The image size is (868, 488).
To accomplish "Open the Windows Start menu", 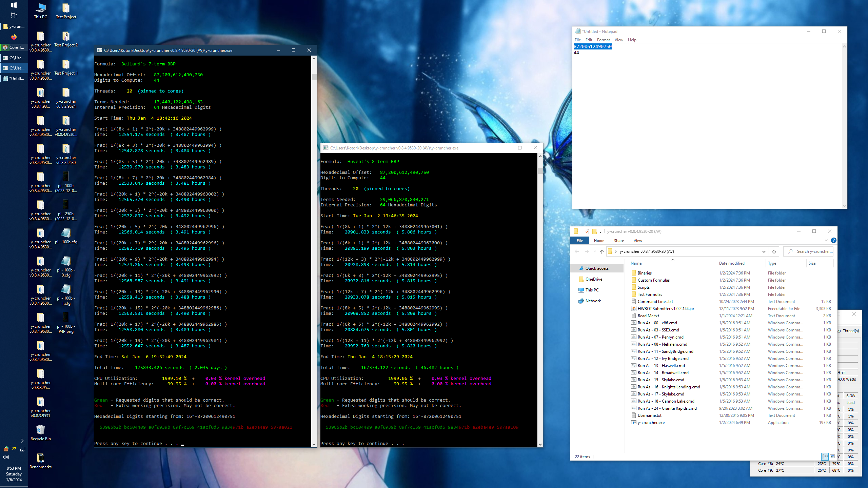I will 14,5.
